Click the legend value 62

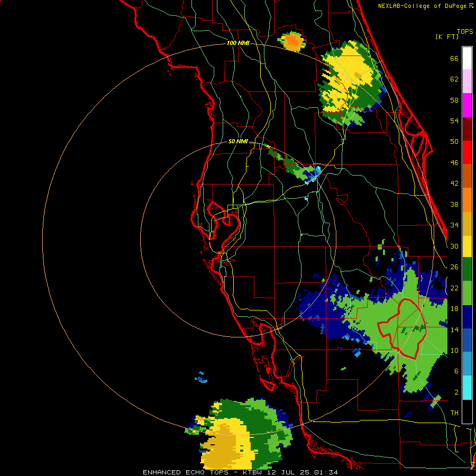pos(454,79)
